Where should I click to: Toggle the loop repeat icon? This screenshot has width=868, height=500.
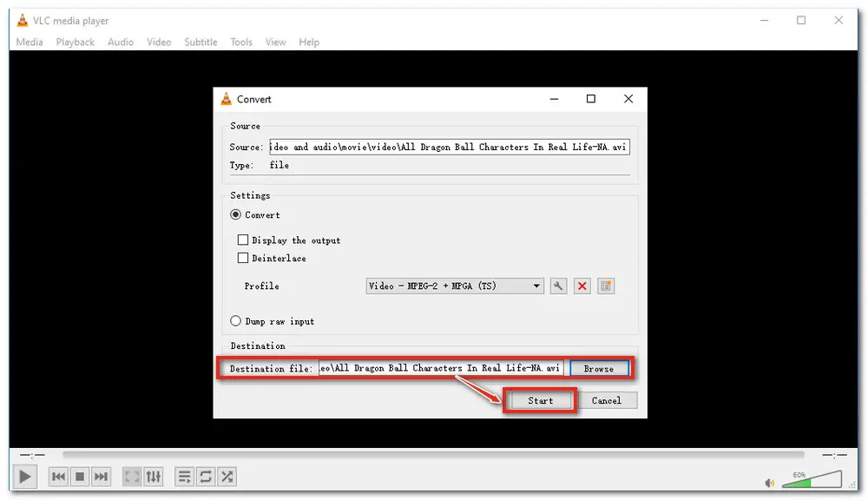tap(206, 477)
